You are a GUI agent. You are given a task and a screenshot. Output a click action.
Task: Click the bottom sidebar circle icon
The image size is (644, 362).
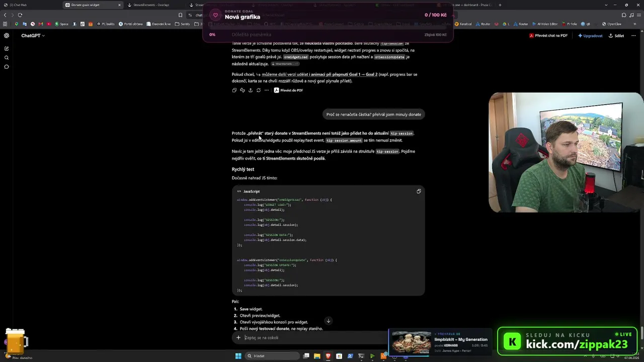[x=7, y=67]
